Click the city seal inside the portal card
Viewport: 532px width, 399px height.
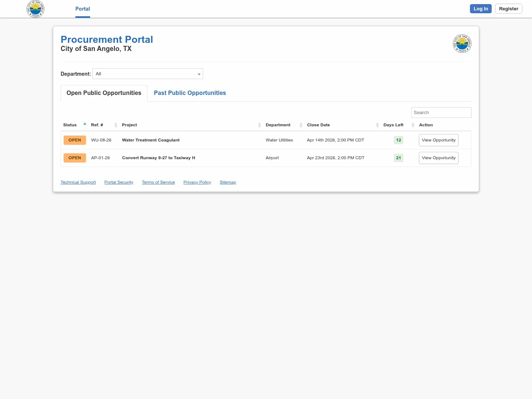(462, 43)
